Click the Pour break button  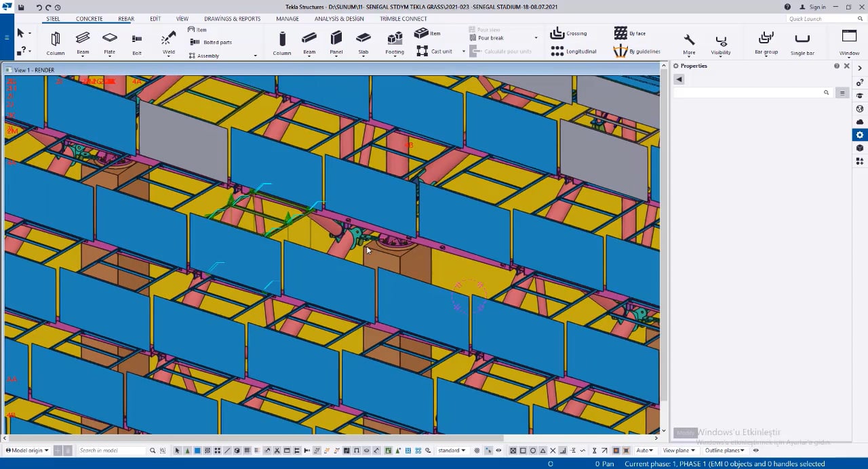click(486, 38)
